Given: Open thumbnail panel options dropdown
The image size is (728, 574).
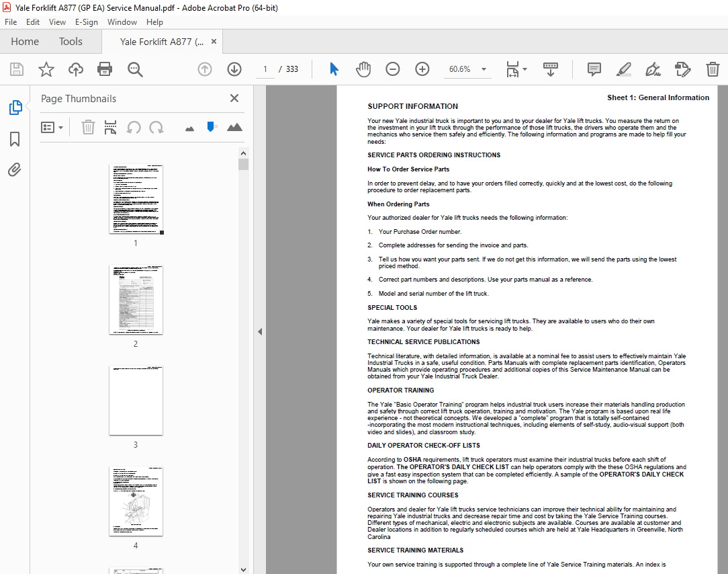Looking at the screenshot, I should 52,127.
